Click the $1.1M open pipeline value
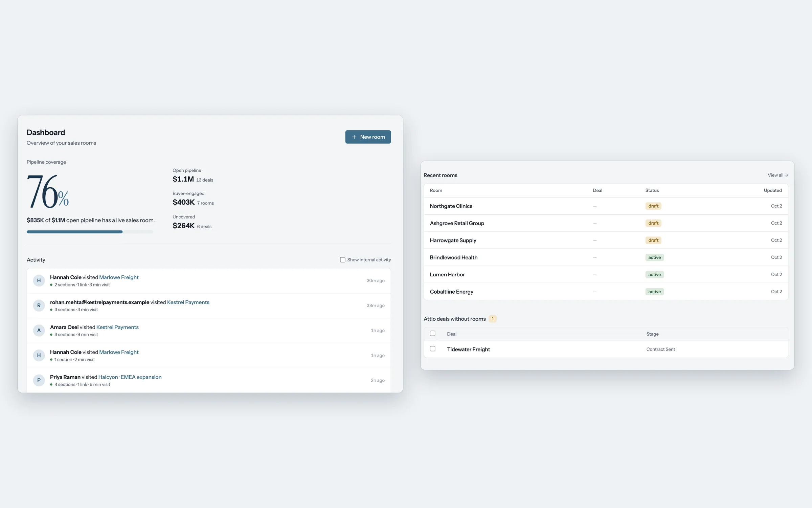 pyautogui.click(x=183, y=179)
